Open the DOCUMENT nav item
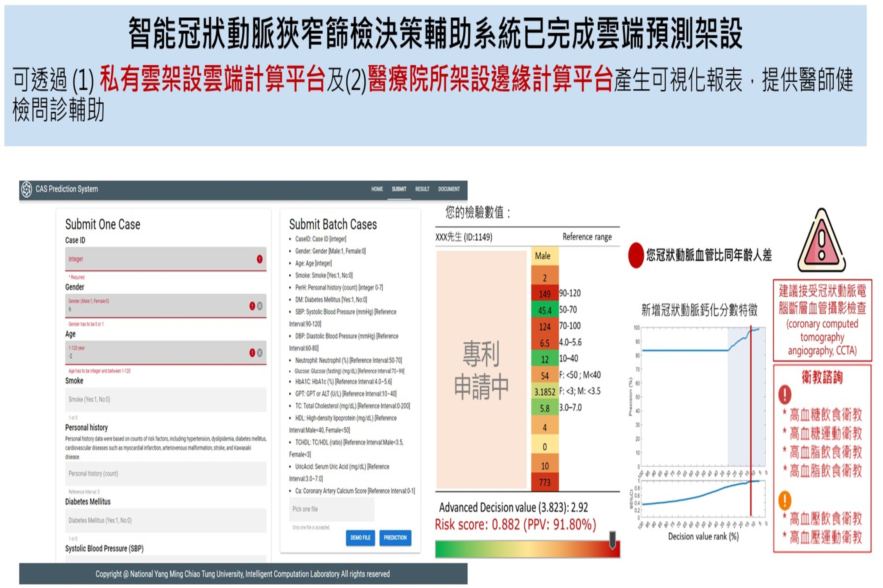The image size is (883, 588). click(449, 189)
